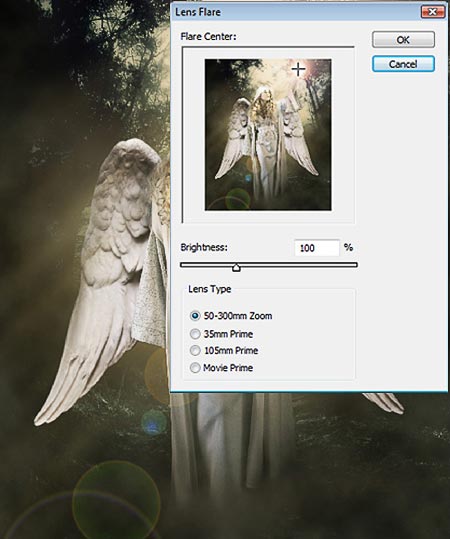Click the Brightness label text

[x=204, y=247]
